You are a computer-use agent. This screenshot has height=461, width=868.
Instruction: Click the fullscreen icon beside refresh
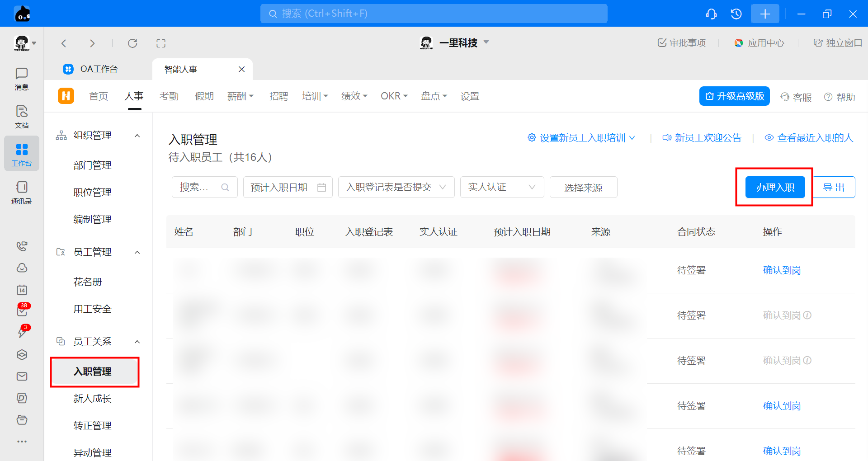tap(161, 43)
